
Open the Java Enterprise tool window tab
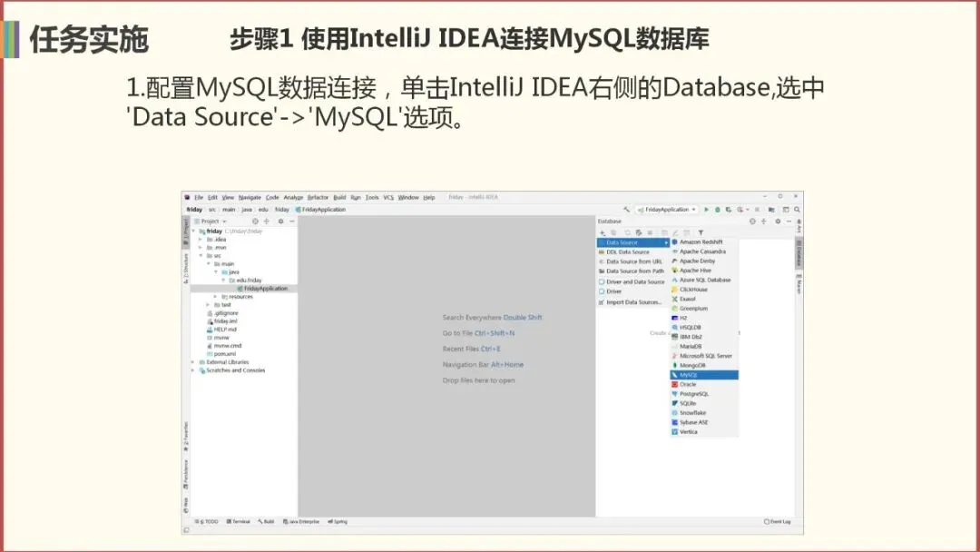(301, 521)
